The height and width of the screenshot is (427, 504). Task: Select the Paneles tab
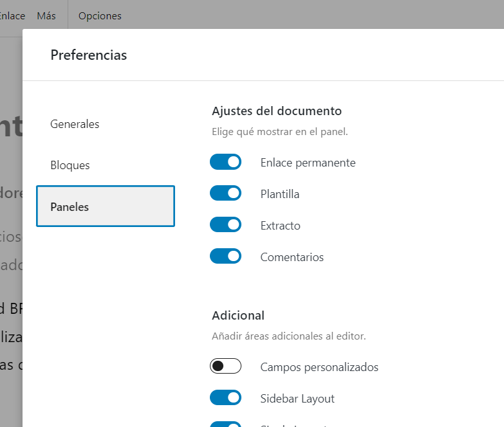(106, 206)
